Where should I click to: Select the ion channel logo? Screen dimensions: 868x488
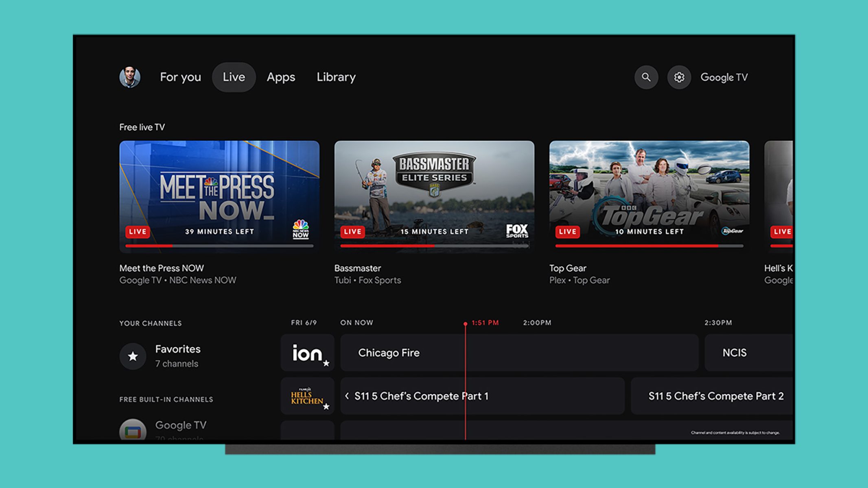(307, 353)
